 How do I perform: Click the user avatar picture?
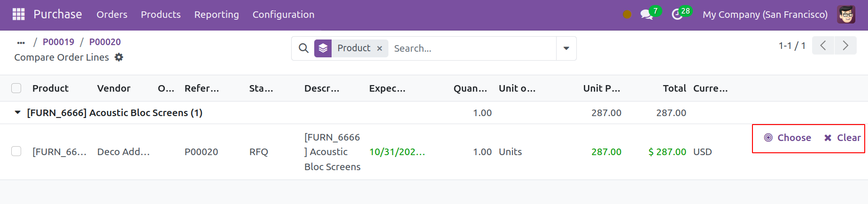pyautogui.click(x=846, y=15)
